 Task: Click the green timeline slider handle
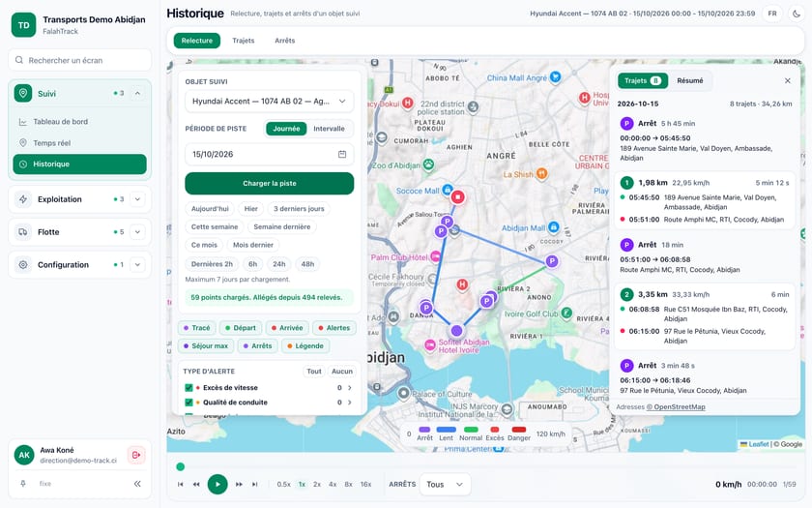180,466
